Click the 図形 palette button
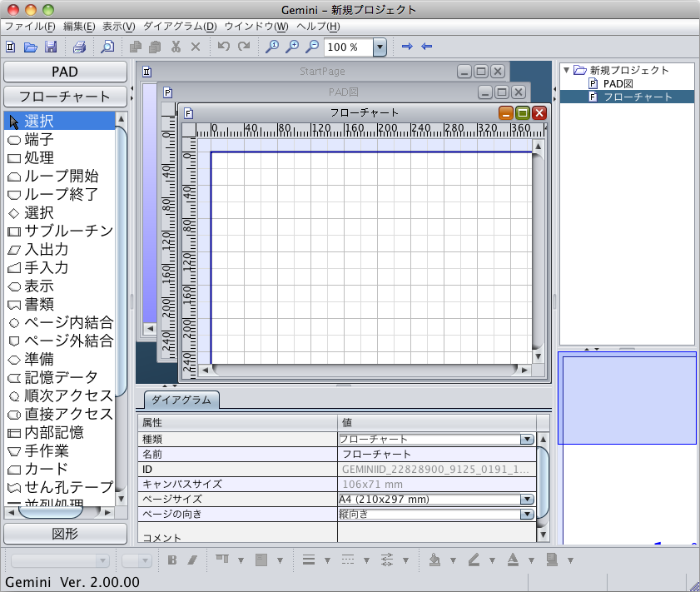700x592 pixels. click(65, 534)
